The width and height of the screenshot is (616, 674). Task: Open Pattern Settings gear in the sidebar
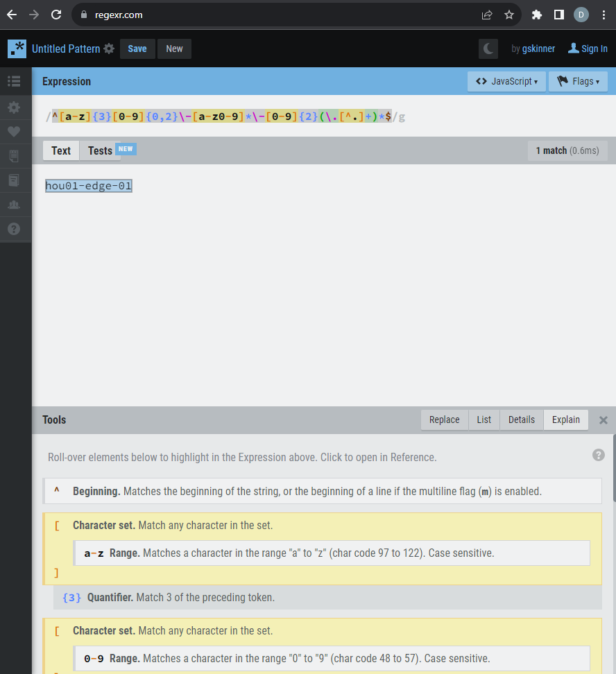pos(14,107)
